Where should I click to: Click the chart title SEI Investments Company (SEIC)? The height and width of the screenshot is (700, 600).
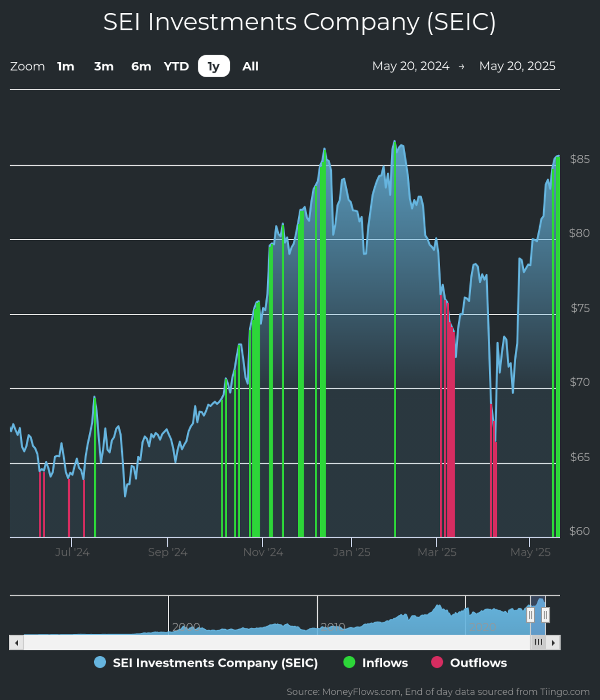tap(300, 22)
